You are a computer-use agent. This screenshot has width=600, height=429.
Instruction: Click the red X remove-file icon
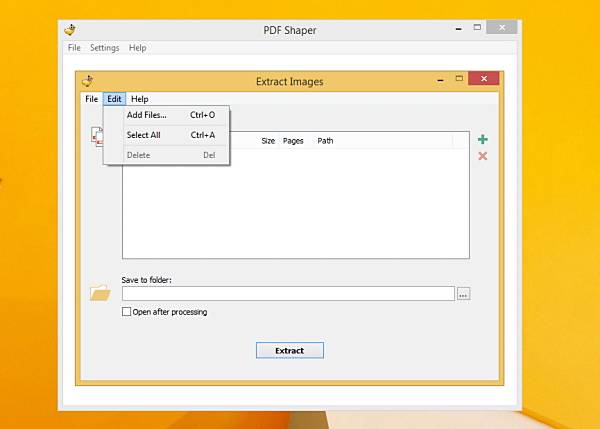pyautogui.click(x=483, y=156)
